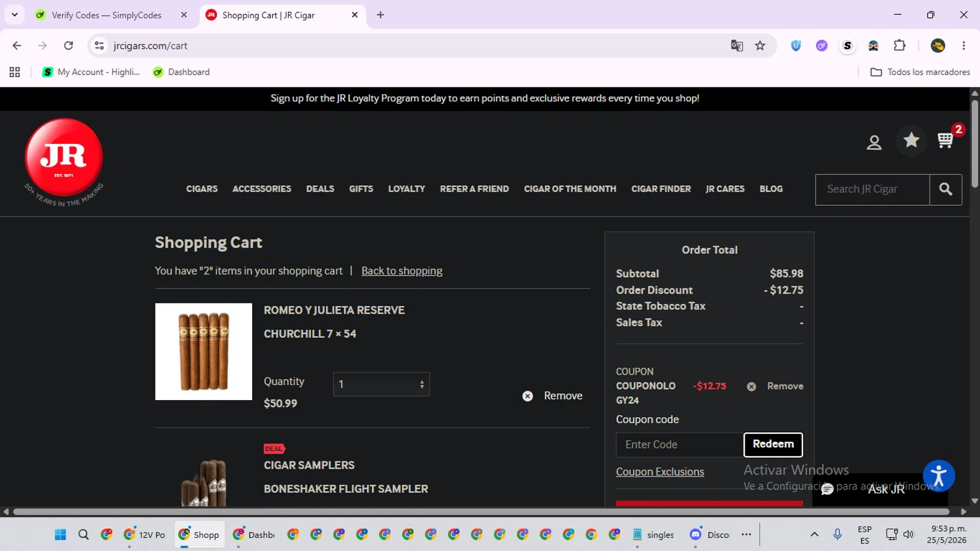The height and width of the screenshot is (551, 980).
Task: Open the Bitwarden shield extension
Action: click(x=796, y=46)
